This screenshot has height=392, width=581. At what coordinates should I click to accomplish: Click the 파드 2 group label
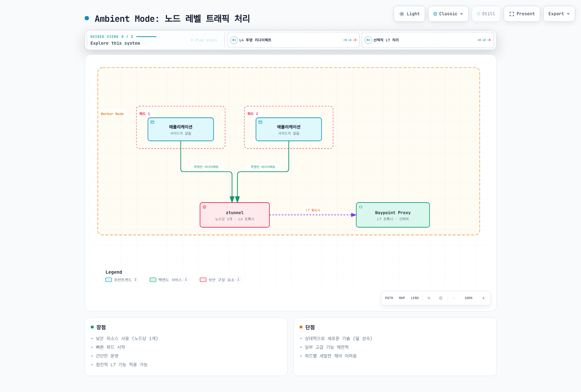tap(253, 114)
